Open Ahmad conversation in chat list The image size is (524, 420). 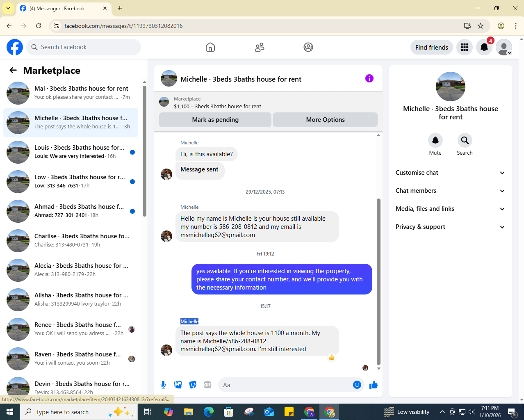click(x=71, y=211)
